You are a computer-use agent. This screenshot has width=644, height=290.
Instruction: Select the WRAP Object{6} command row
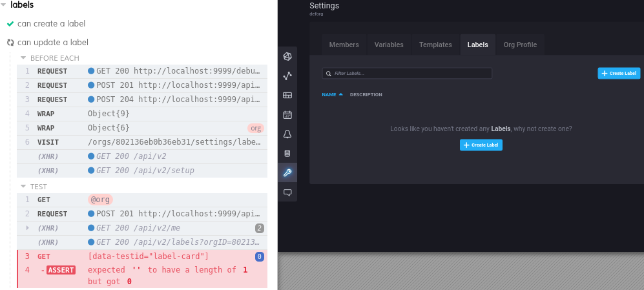[142, 128]
